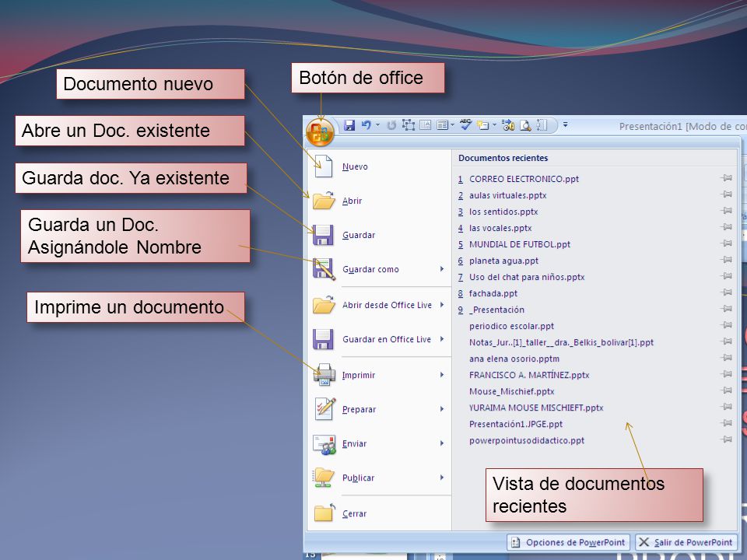Click the text columns icon in quick access toolbar

[x=426, y=125]
